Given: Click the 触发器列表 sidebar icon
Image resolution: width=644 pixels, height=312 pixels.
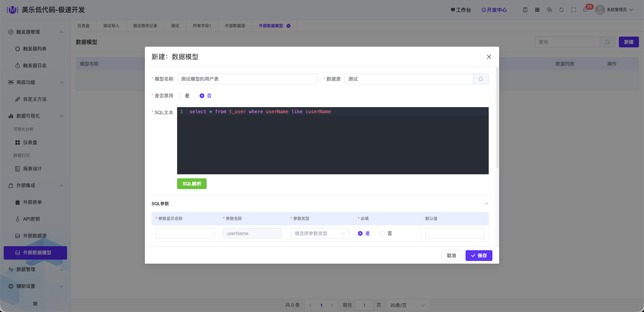Looking at the screenshot, I should pos(17,49).
